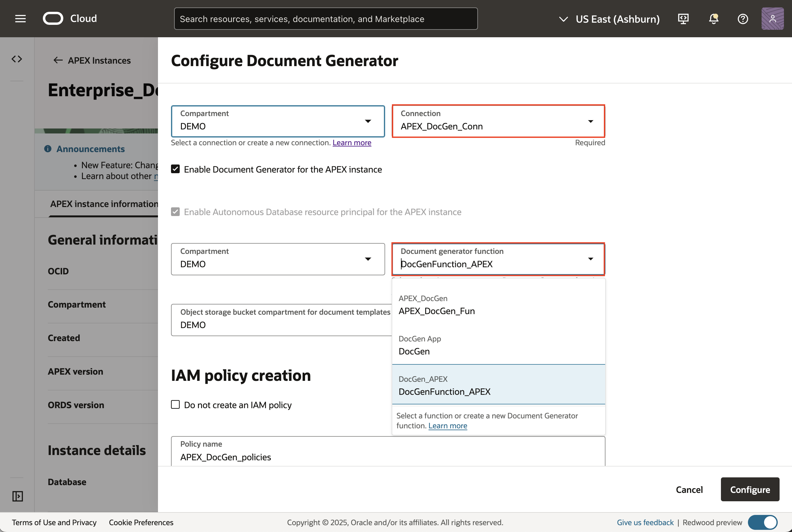Open the help question mark icon
Screen dimensions: 792x532
coord(742,19)
